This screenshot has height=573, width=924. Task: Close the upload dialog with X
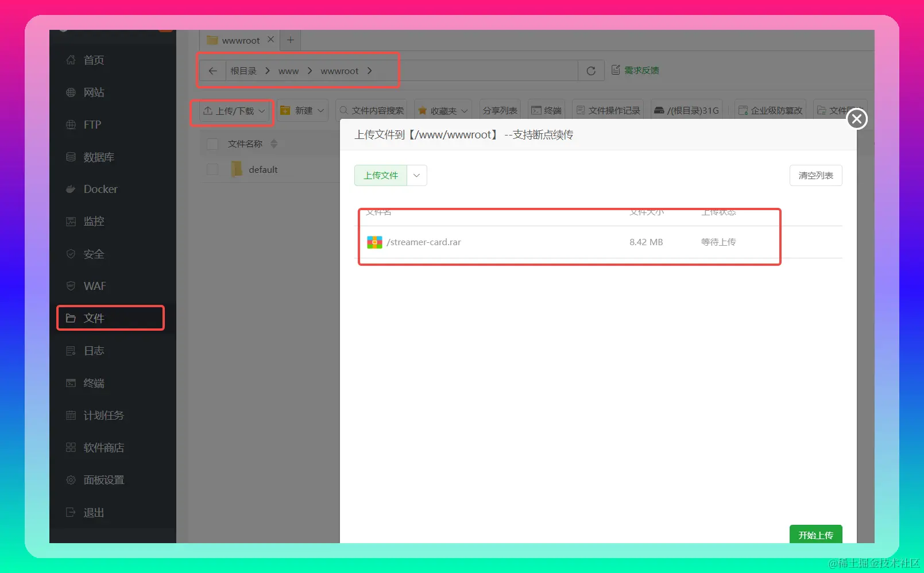click(x=857, y=119)
